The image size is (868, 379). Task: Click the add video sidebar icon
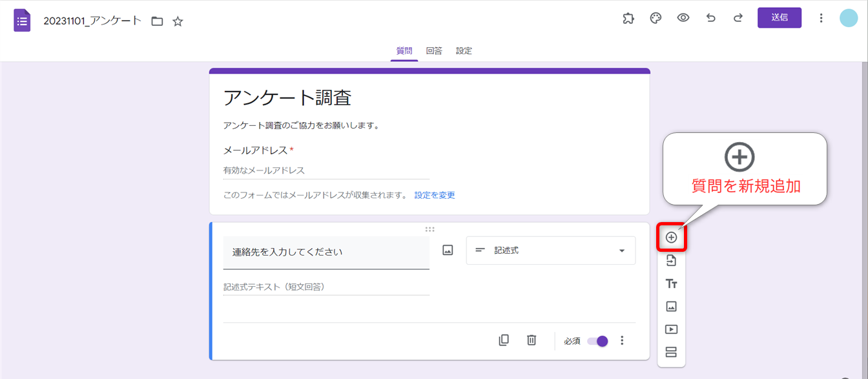671,329
